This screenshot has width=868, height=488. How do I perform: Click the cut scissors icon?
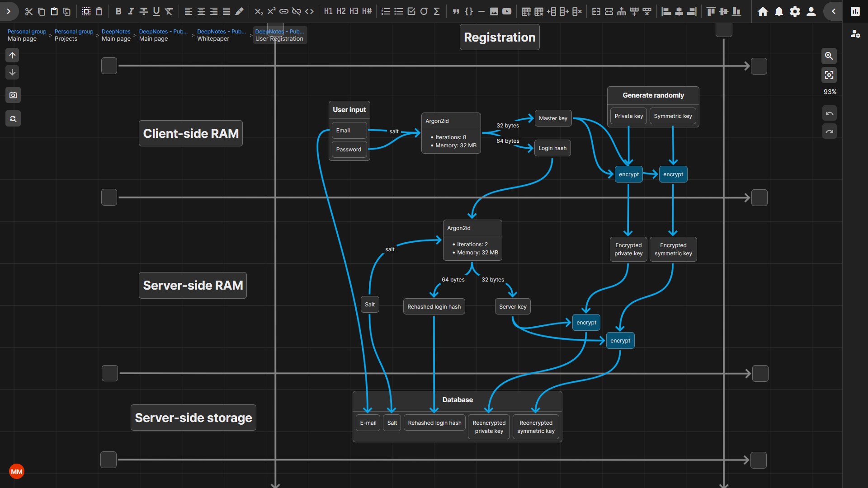pyautogui.click(x=29, y=11)
